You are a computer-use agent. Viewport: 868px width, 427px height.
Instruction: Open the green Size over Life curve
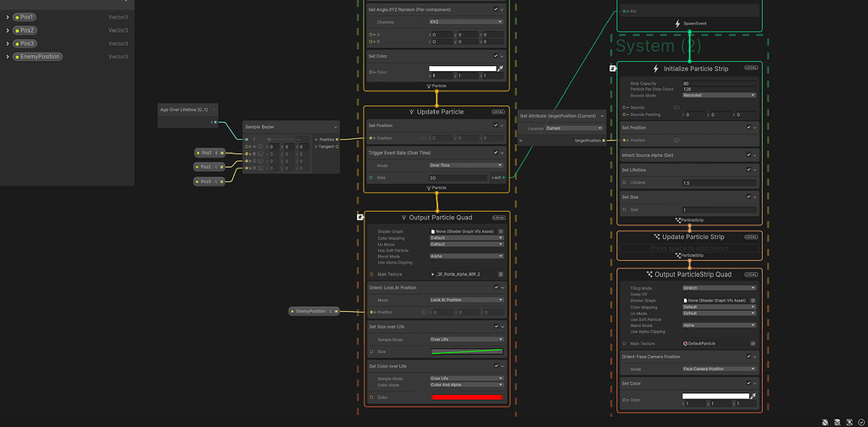click(467, 352)
